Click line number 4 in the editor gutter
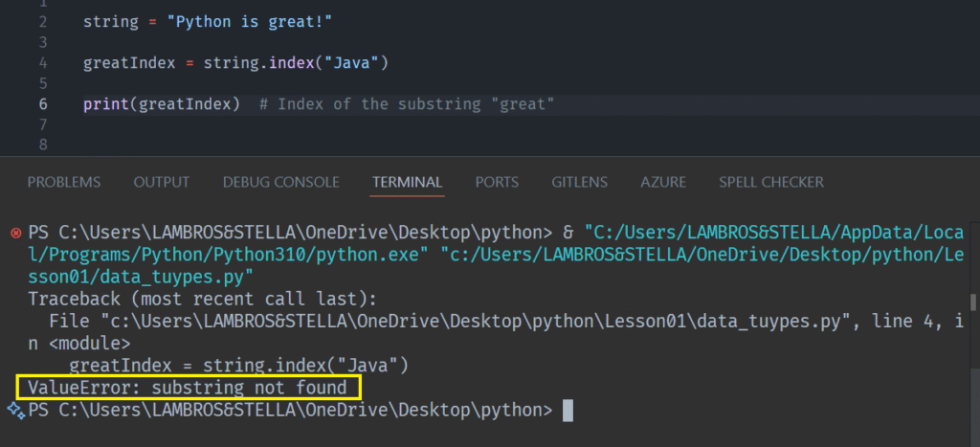980x447 pixels. 43,62
